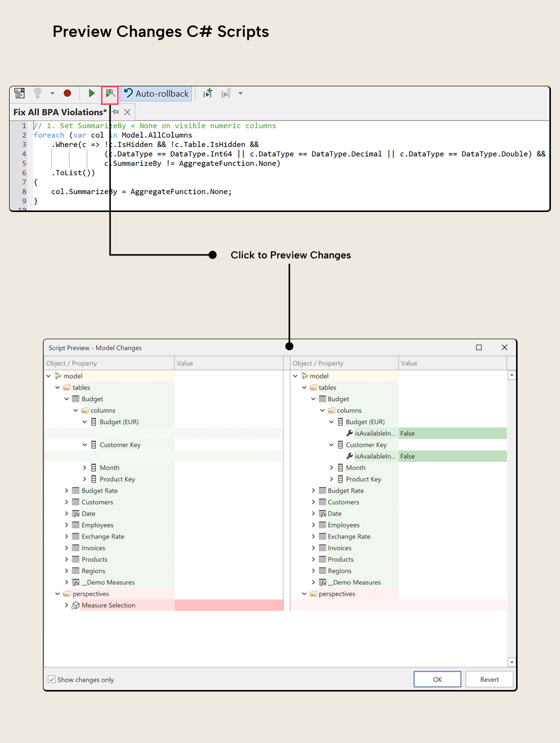Pin the Fix All BPA Violations tab
560x743 pixels.
pos(117,112)
